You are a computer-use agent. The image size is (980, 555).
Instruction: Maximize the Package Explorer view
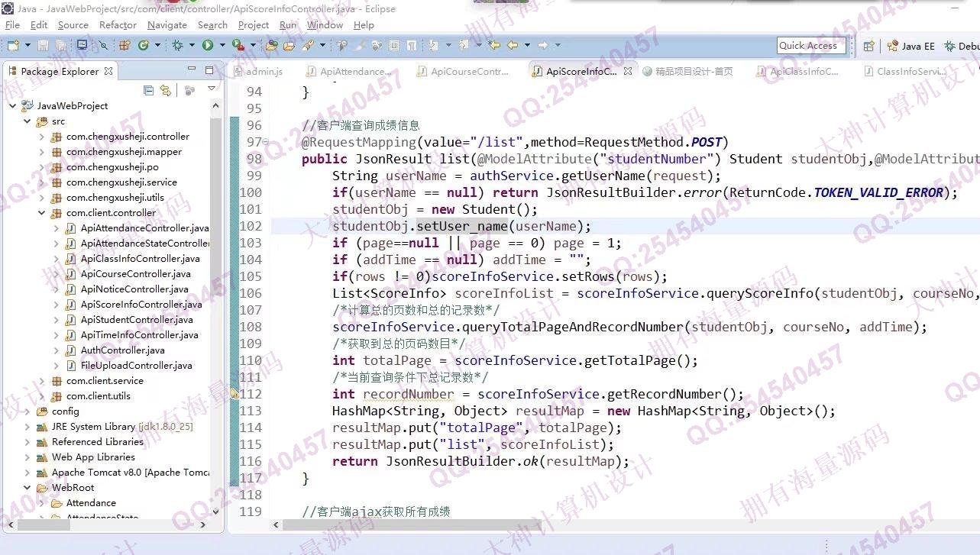pos(209,70)
